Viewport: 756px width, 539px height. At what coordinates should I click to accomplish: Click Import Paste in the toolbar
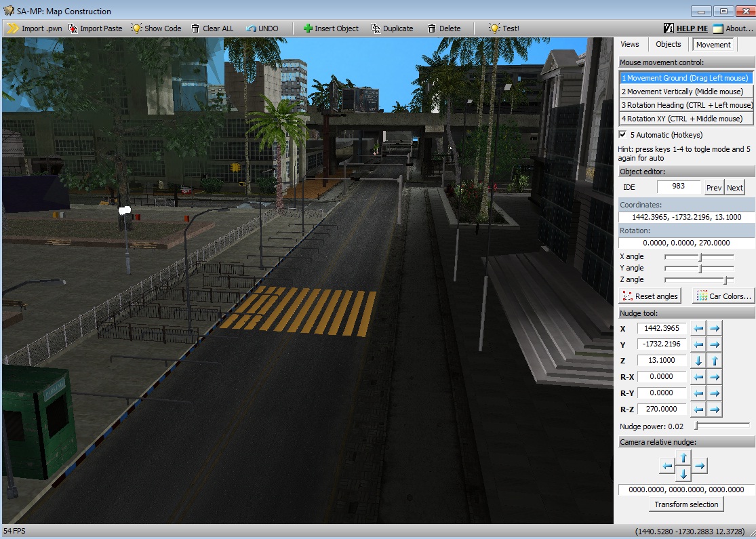point(96,28)
